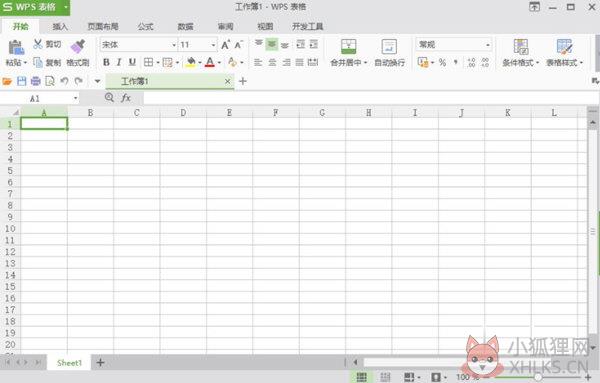Viewport: 600px width, 383px height.
Task: Open a new document tab with plus button
Action: coord(243,81)
